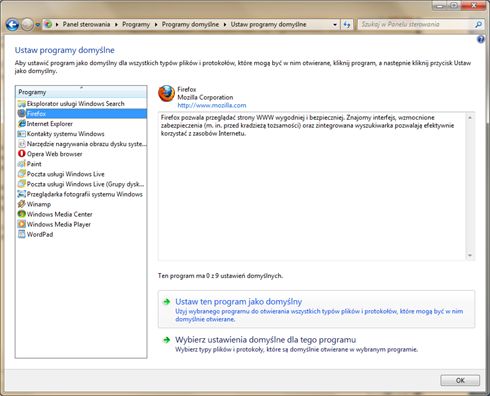Image resolution: width=490 pixels, height=396 pixels.
Task: Click the Firefox icon in programs list
Action: pos(22,114)
